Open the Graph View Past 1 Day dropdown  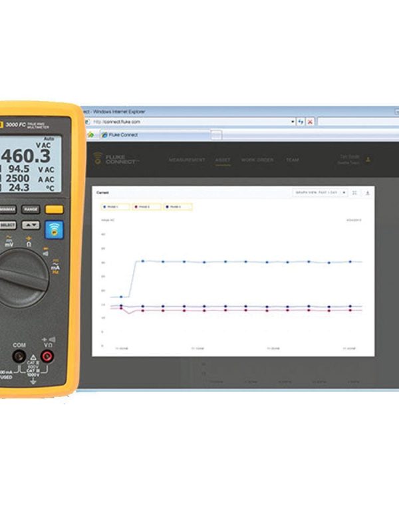[x=320, y=192]
